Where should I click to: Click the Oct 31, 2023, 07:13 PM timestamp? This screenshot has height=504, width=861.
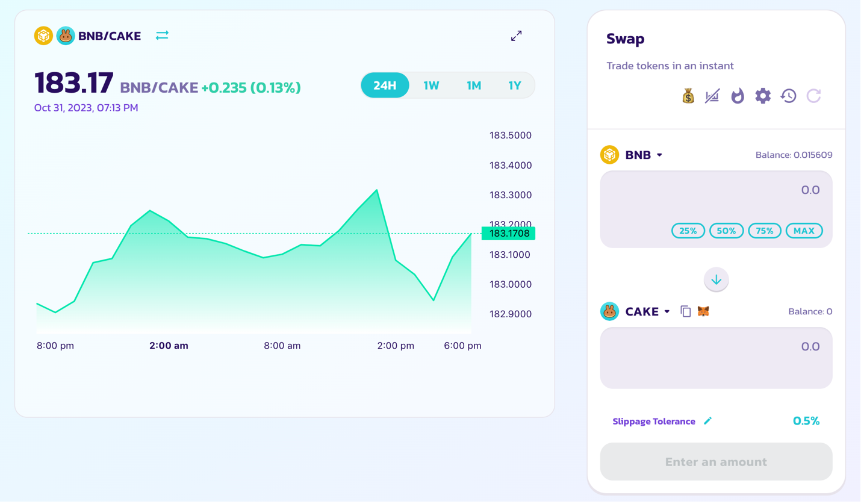86,108
